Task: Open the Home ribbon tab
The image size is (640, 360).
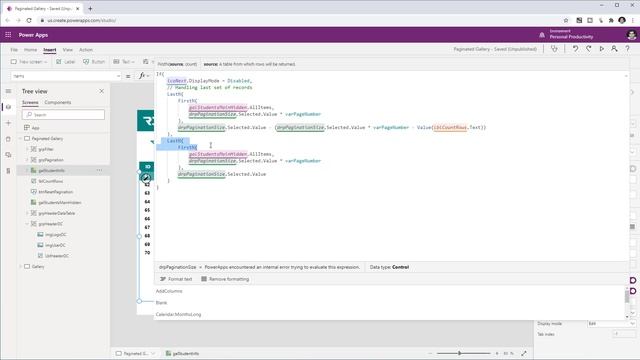Action: coord(31,50)
